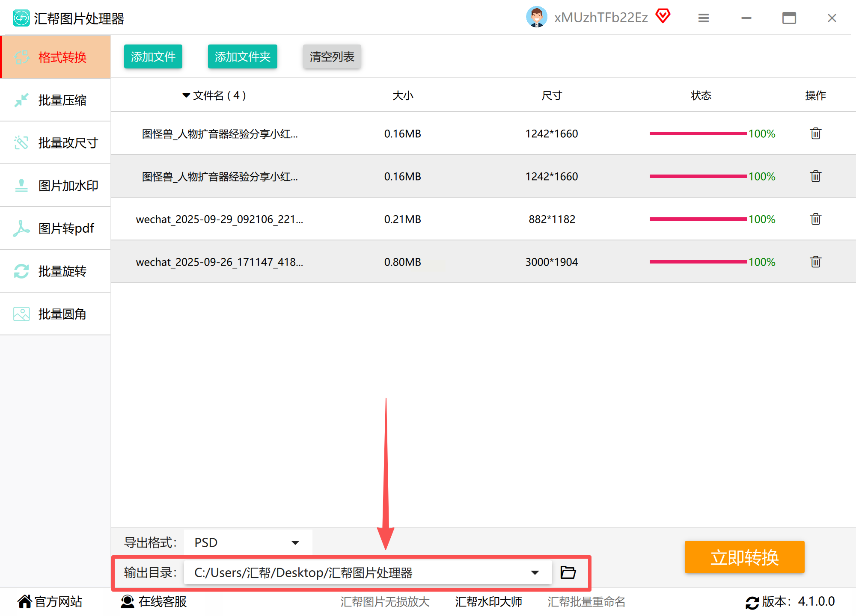This screenshot has height=616, width=856.
Task: Click the hamburger menu icon in title bar
Action: tap(703, 18)
